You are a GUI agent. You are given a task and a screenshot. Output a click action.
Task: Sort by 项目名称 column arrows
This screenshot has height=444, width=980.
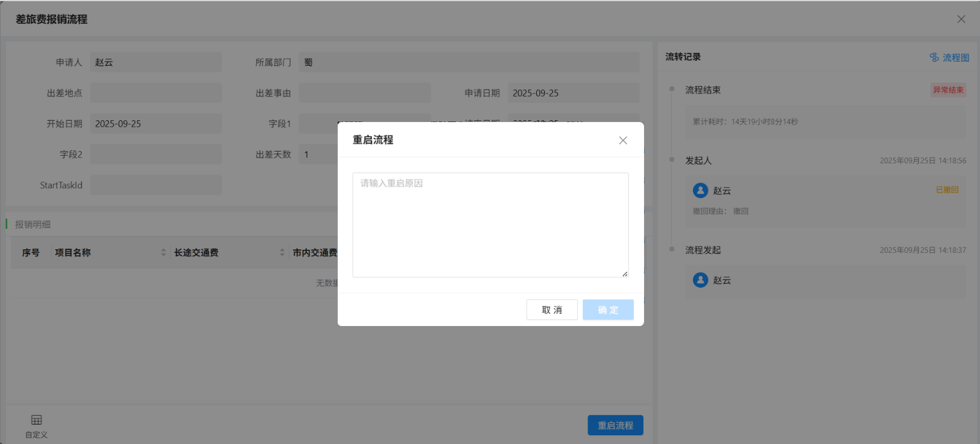[163, 252]
